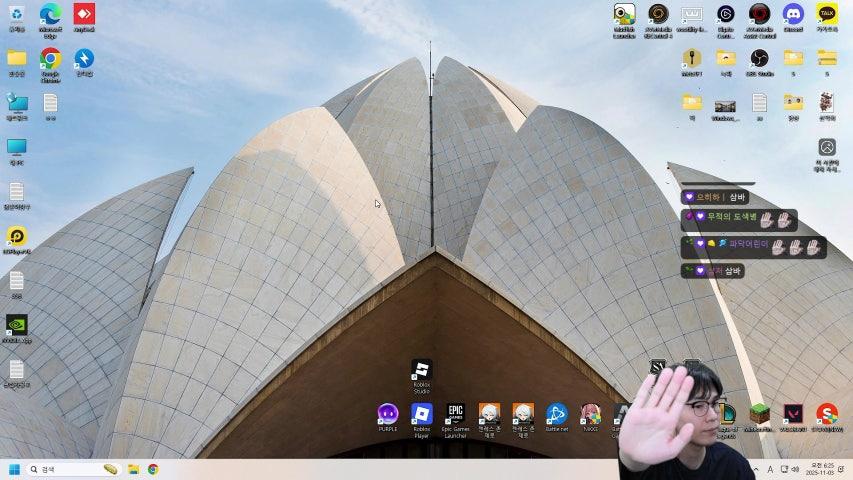Expand the hidden system tray icons
Screen dimensions: 853x480
(756, 469)
